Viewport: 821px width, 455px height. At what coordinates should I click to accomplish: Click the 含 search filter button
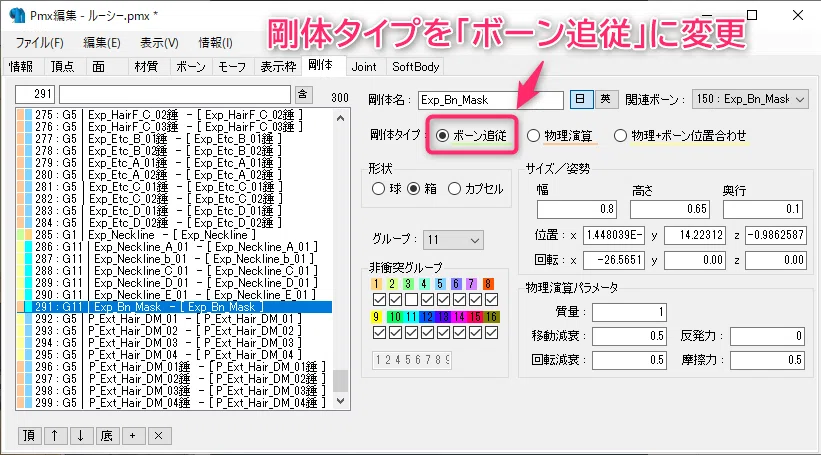coord(303,95)
